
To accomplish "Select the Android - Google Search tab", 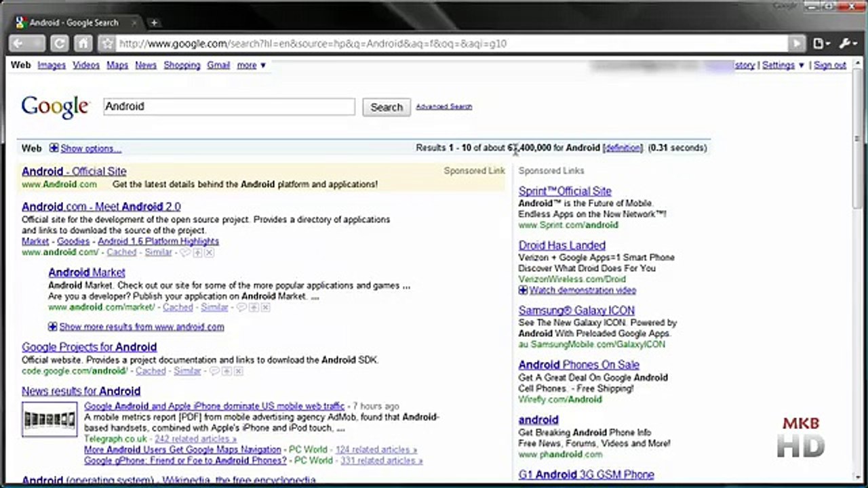I will pos(75,22).
